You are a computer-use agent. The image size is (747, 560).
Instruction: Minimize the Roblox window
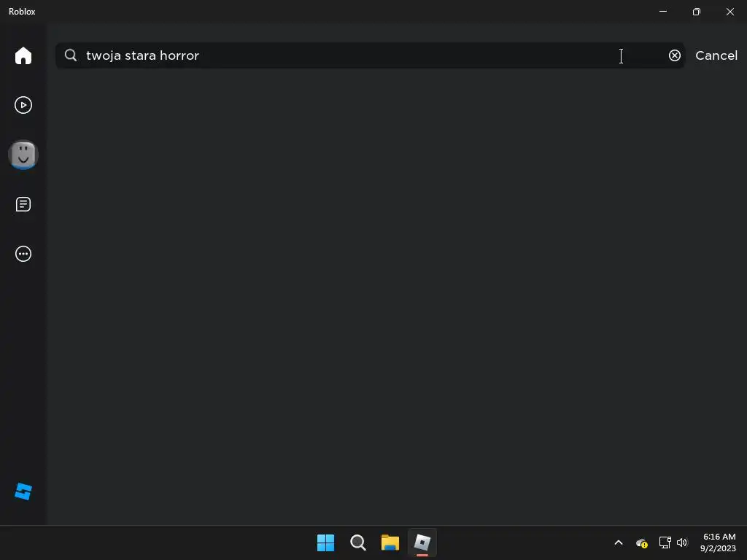tap(662, 12)
